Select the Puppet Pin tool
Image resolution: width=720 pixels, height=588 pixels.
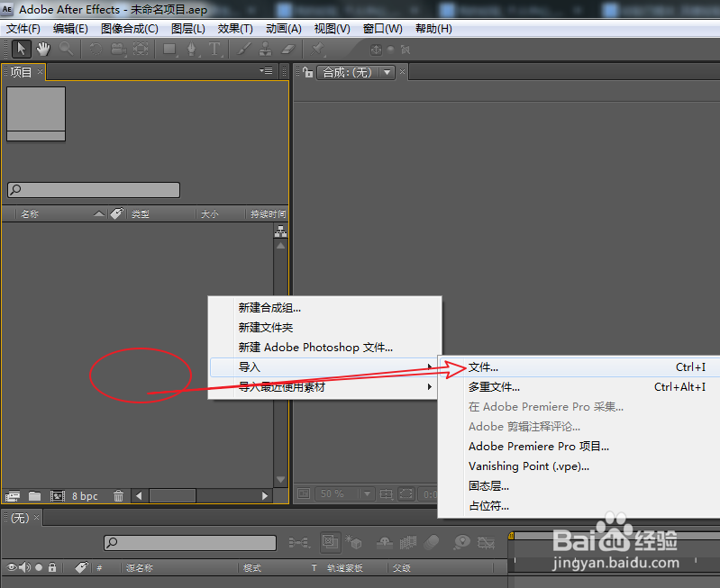[317, 49]
